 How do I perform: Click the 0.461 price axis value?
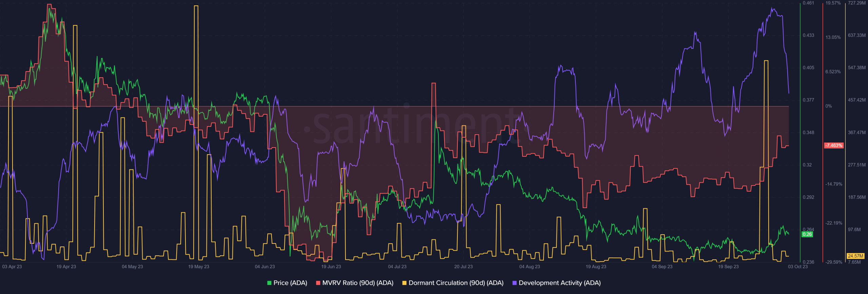tap(808, 3)
